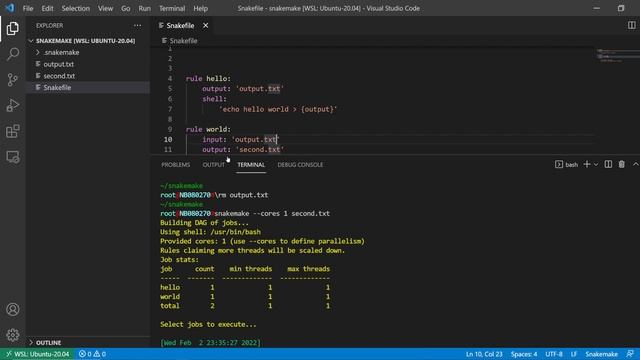The width and height of the screenshot is (640, 360).
Task: Change encoding via UTF-8 indicator
Action: (x=554, y=354)
